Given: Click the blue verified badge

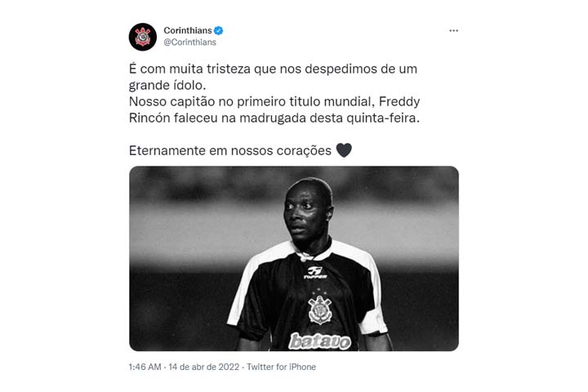Looking at the screenshot, I should (218, 30).
